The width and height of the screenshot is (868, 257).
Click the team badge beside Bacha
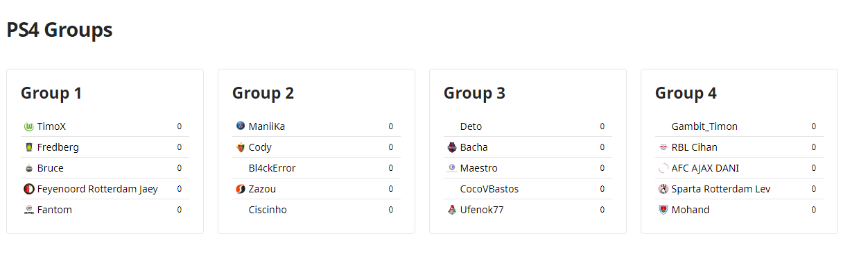click(x=452, y=147)
